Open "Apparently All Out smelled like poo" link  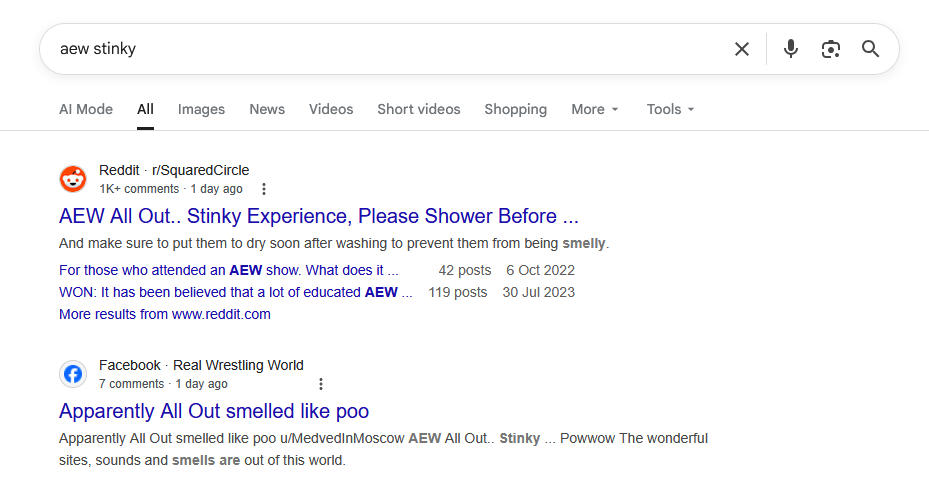(x=214, y=411)
